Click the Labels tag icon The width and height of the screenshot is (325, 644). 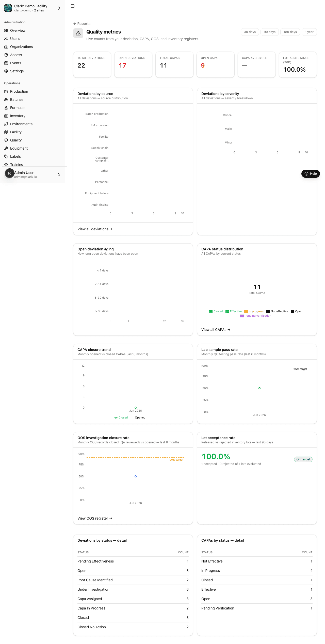point(6,156)
